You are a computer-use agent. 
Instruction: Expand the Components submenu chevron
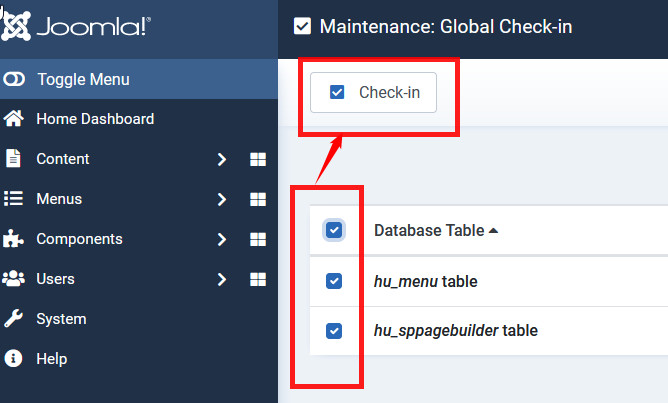pyautogui.click(x=222, y=239)
